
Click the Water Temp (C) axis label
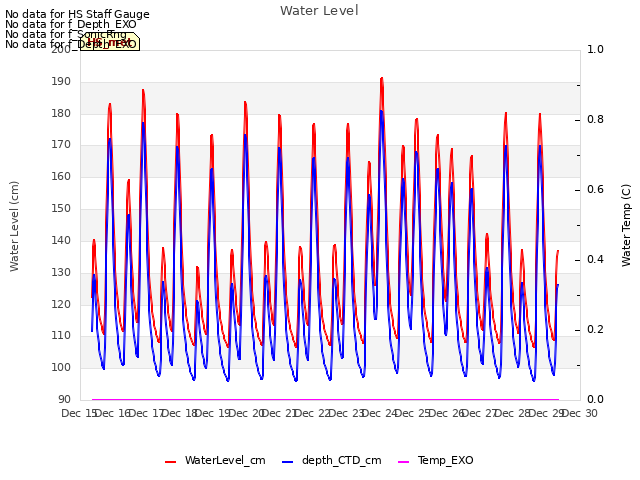point(626,225)
